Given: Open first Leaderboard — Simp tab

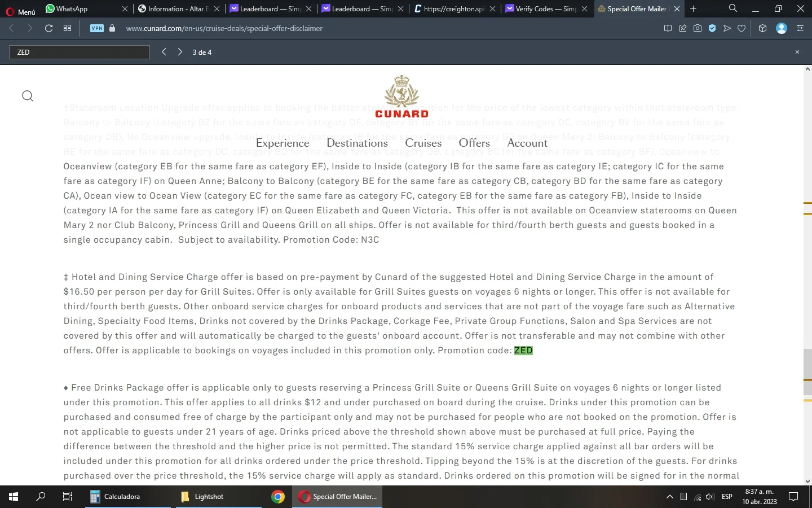Looking at the screenshot, I should pos(271,9).
